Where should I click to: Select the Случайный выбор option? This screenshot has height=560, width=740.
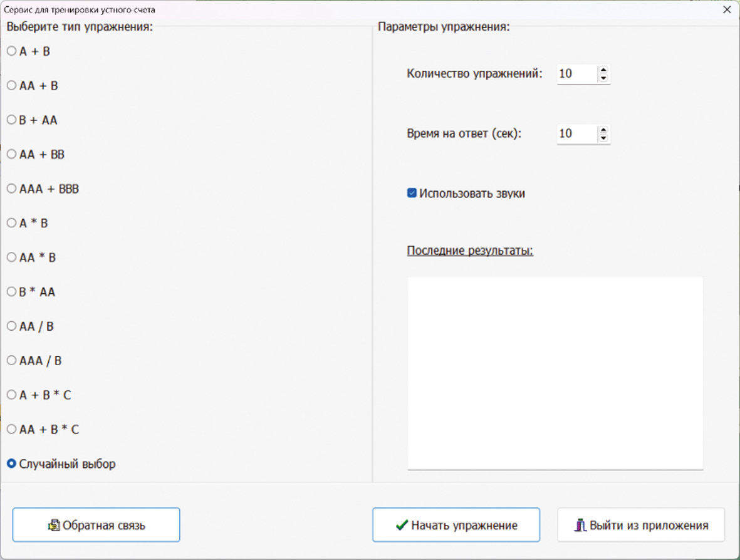tap(11, 464)
